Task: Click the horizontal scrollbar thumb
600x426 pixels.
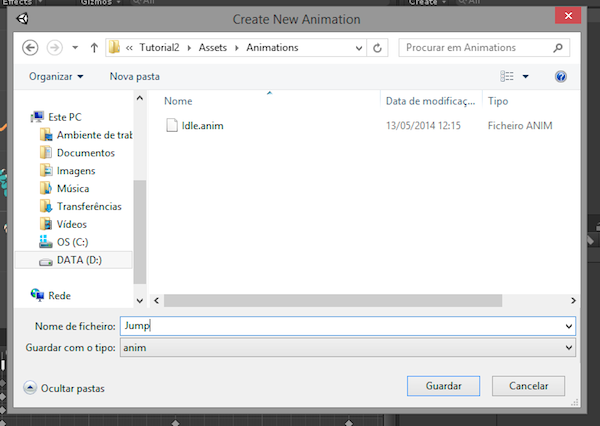Action: pos(333,300)
